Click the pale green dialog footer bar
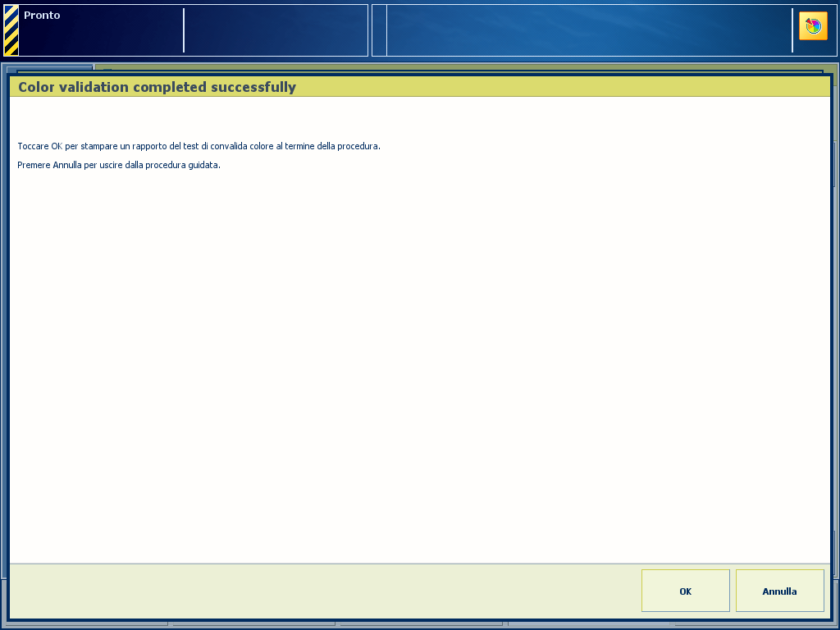840x630 pixels. tap(322, 591)
